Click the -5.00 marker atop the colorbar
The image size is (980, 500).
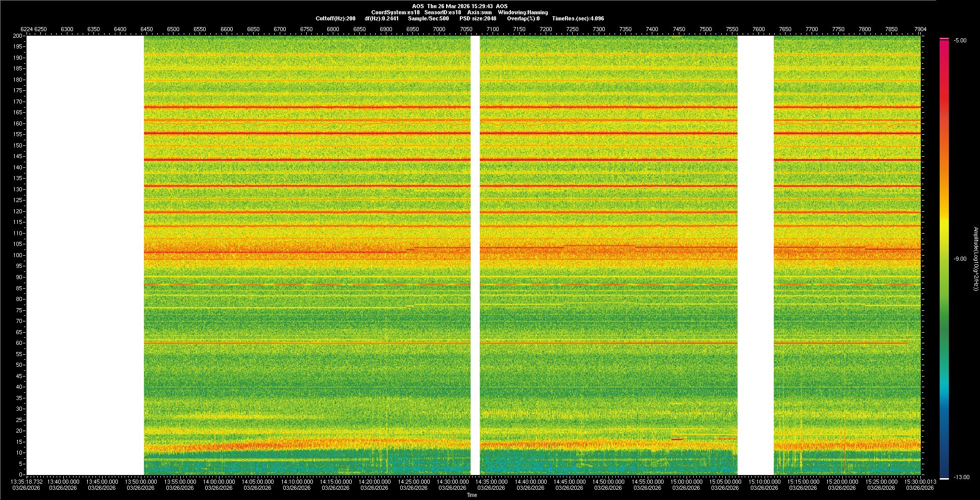960,40
